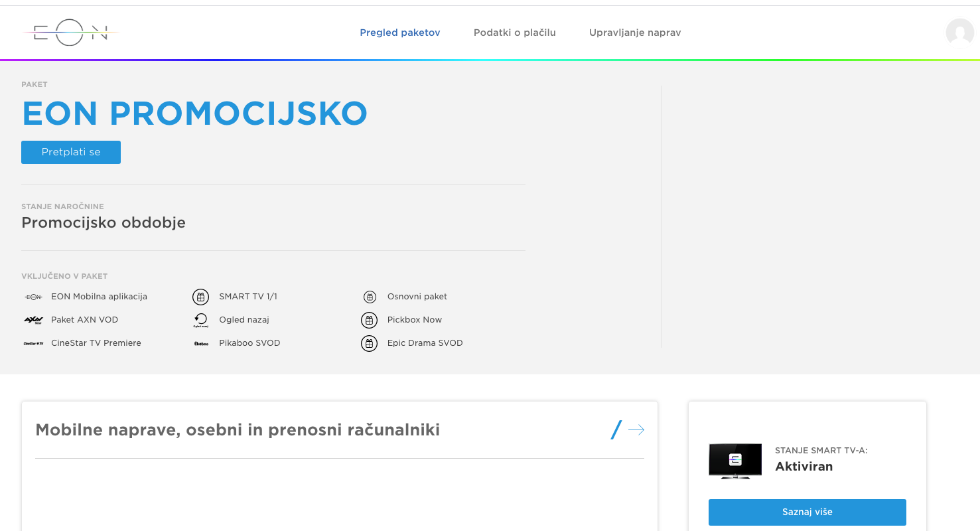
Task: Click the Pikaboo logo icon
Action: click(201, 343)
